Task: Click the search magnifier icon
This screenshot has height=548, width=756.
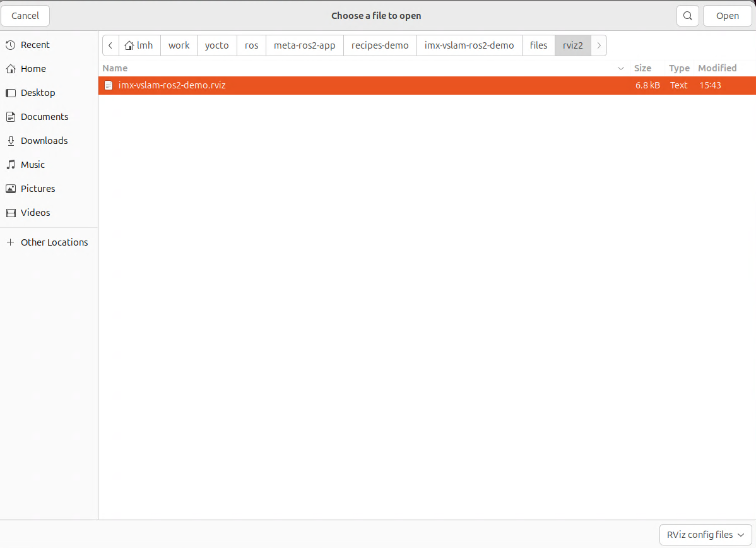Action: click(x=688, y=16)
